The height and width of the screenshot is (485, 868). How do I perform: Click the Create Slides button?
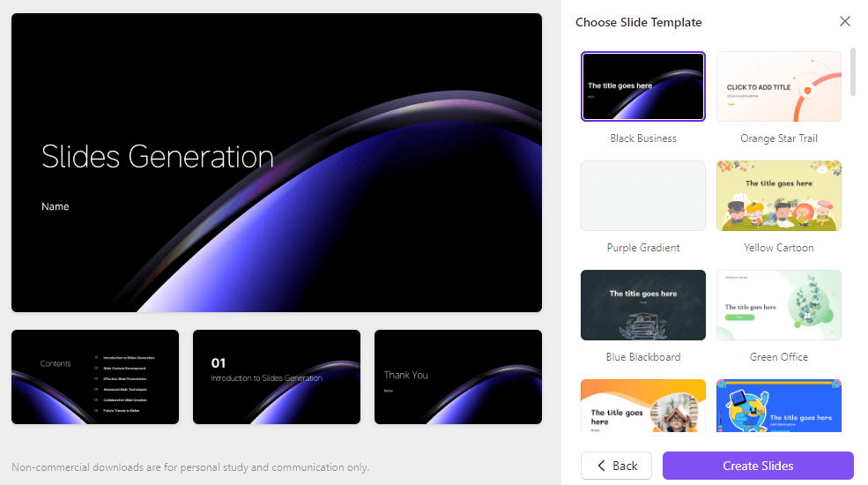coord(758,466)
